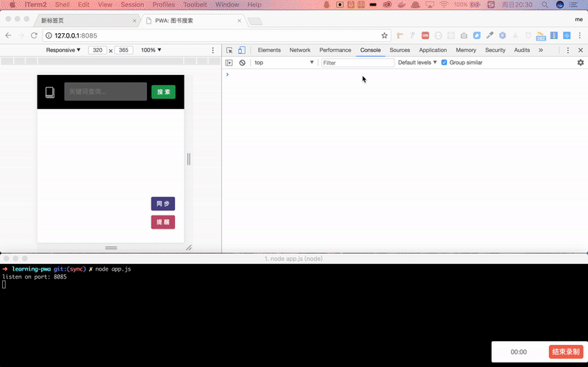Open DevTools three-dot customize menu
This screenshot has height=367, width=588.
(x=568, y=50)
